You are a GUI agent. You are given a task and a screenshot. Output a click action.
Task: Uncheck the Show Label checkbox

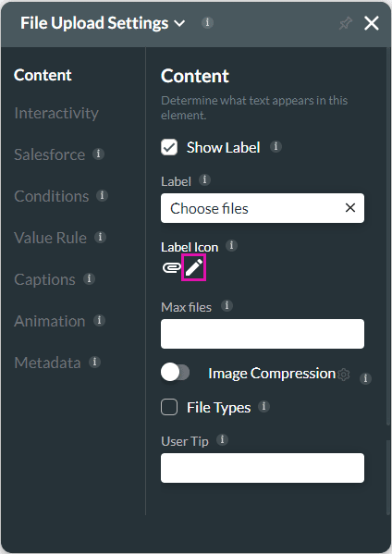coord(169,147)
